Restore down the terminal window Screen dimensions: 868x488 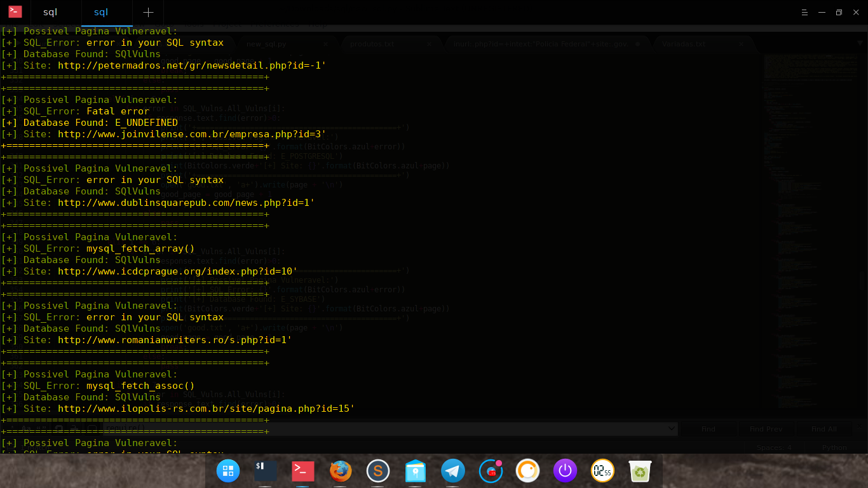[x=839, y=12]
